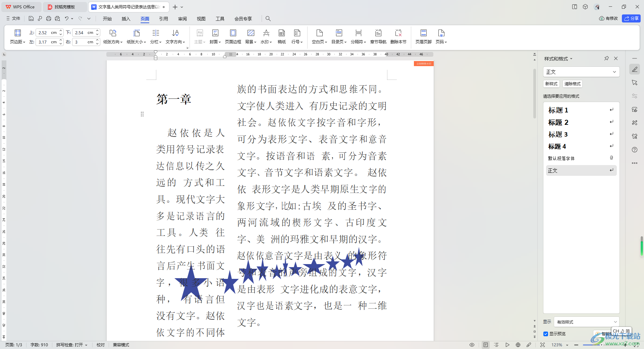The width and height of the screenshot is (644, 349).
Task: Click the save icon in quick access bar
Action: 31,18
